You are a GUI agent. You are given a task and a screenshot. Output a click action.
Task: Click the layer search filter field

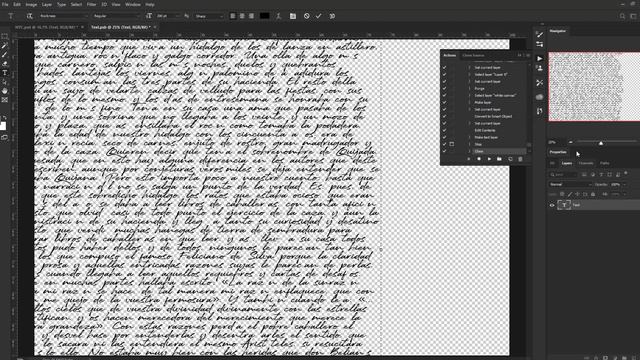click(564, 175)
